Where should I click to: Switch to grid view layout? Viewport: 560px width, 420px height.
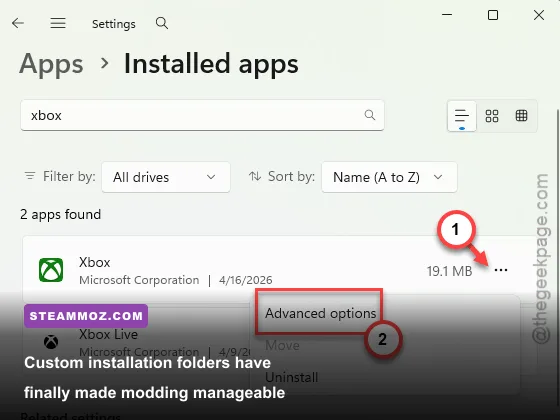[492, 116]
